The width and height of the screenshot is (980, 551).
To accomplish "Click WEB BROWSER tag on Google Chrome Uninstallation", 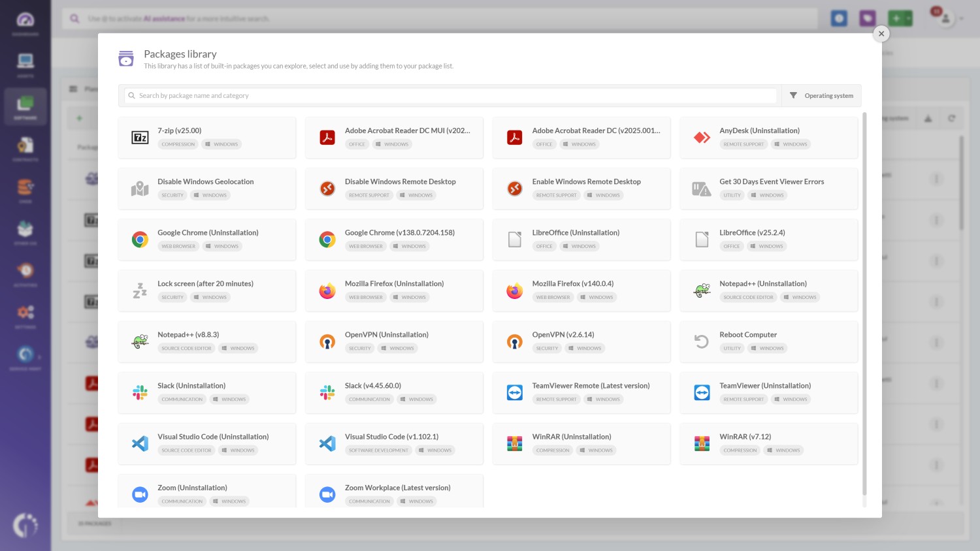I will point(178,246).
